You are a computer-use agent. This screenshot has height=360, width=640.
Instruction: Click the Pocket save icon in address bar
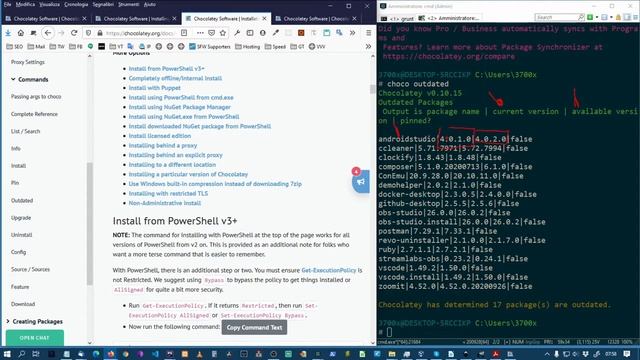pyautogui.click(x=211, y=33)
